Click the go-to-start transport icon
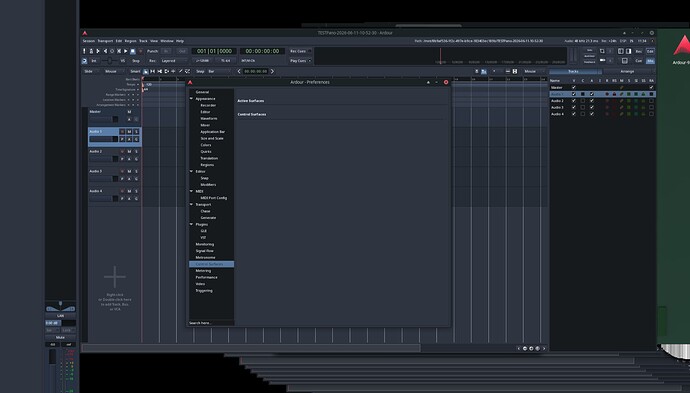The image size is (690, 393). (x=98, y=51)
